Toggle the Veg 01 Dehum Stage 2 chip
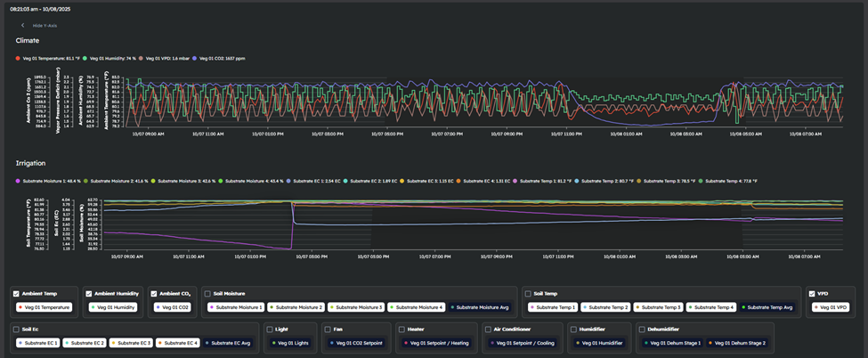Viewport: 868px width, 358px height. [x=736, y=343]
